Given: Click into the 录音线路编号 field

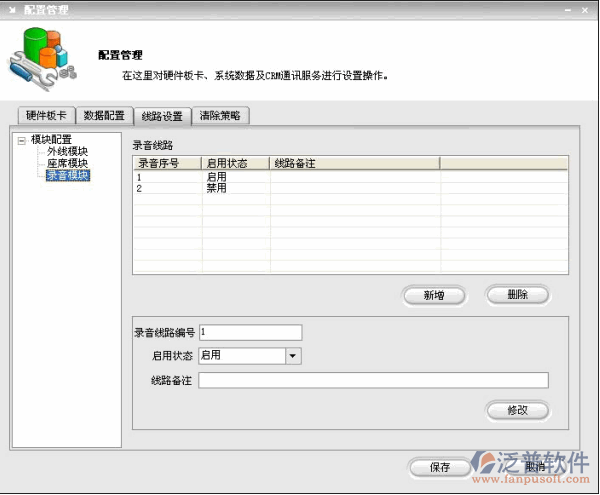Looking at the screenshot, I should tap(250, 332).
